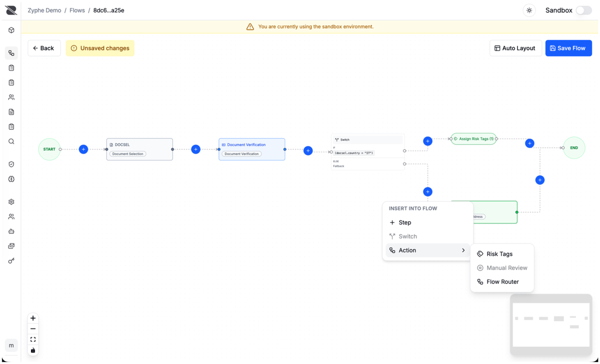Pick Manual Review from the Action submenu

(x=502, y=268)
